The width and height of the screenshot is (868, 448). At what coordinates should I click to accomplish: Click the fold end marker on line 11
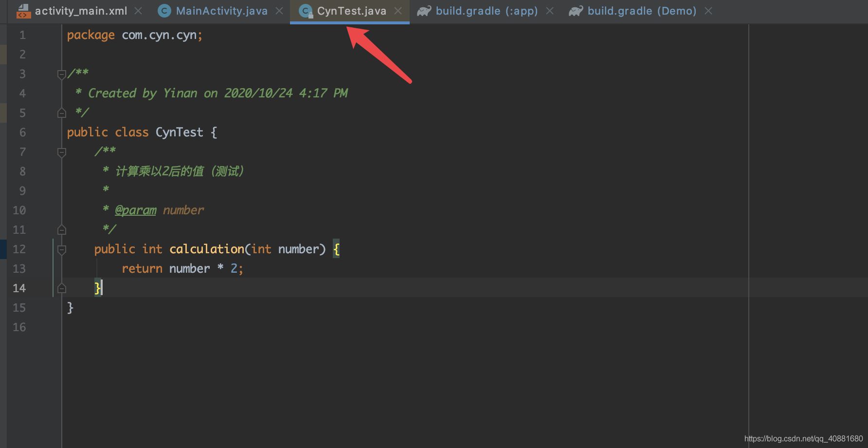[62, 230]
